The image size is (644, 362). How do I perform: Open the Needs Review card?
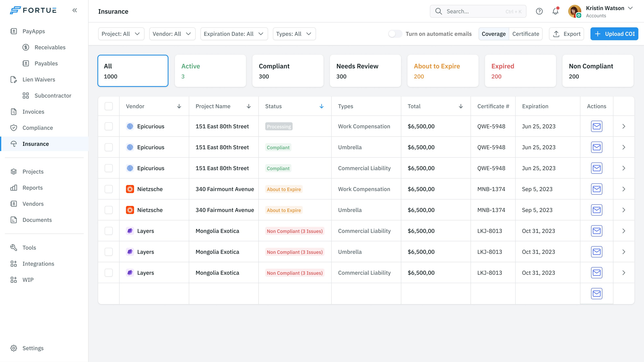pos(365,71)
